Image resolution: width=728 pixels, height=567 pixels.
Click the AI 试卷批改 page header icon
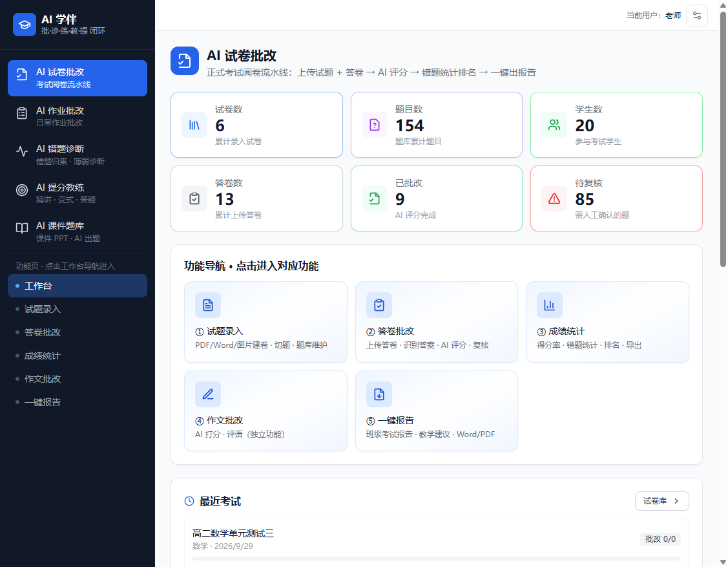185,61
